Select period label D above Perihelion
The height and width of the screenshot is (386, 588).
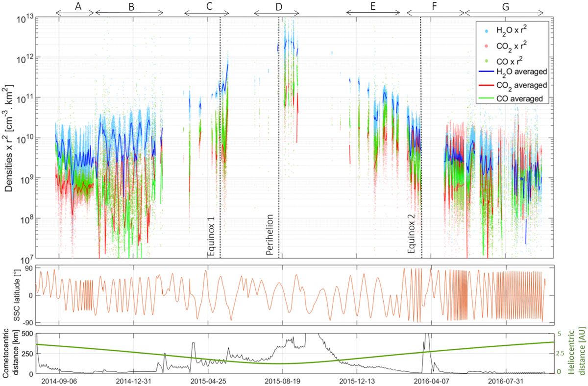279,7
